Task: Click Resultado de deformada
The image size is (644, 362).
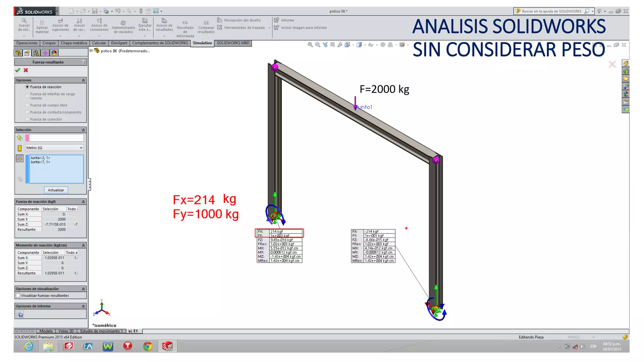Action: tap(185, 29)
